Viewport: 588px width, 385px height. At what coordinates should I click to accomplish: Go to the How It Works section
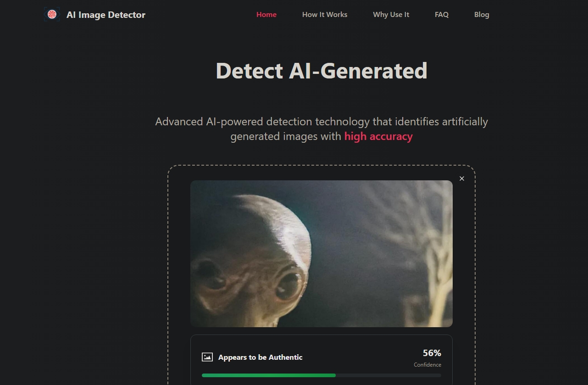pyautogui.click(x=325, y=15)
